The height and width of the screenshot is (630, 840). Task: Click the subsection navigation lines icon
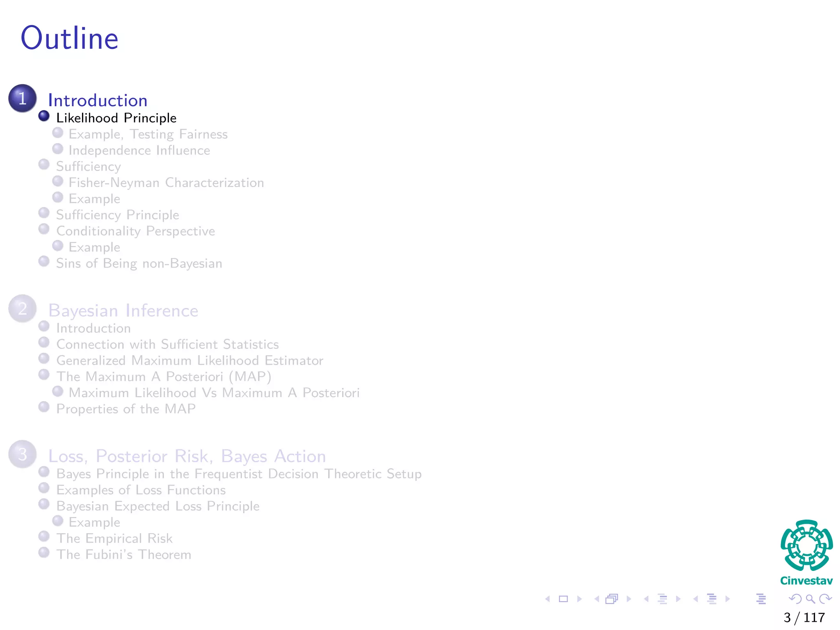click(x=662, y=599)
